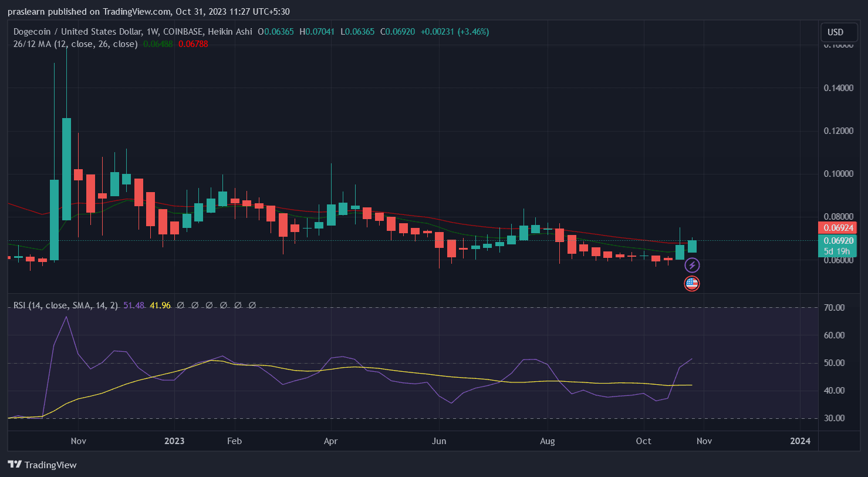Click the TradingView logo at bottom left

pos(42,465)
